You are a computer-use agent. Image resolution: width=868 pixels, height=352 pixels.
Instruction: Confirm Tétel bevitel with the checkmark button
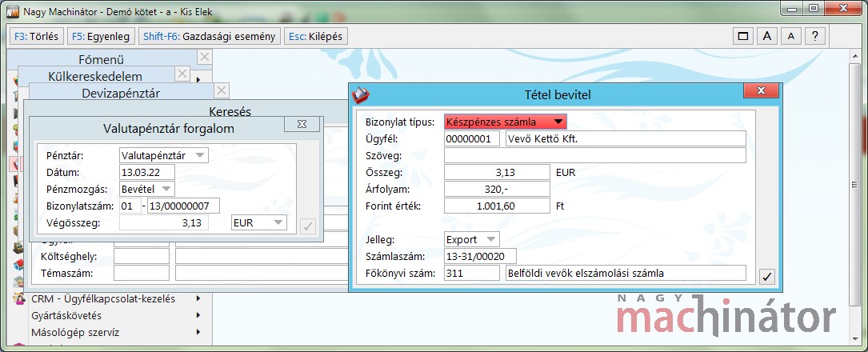pos(766,276)
